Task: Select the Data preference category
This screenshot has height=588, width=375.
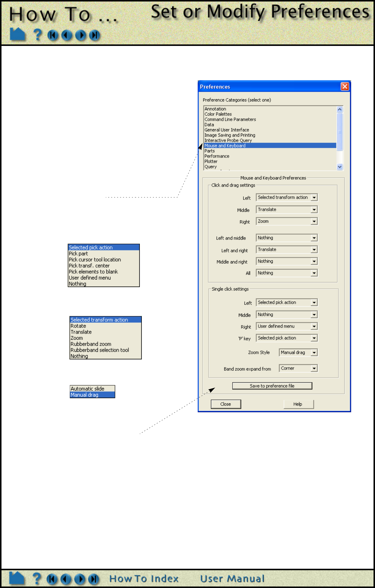Action: coord(270,125)
